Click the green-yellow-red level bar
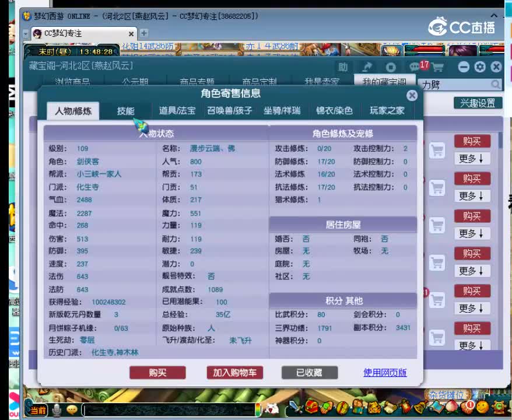512x420 pixels. [258, 409]
